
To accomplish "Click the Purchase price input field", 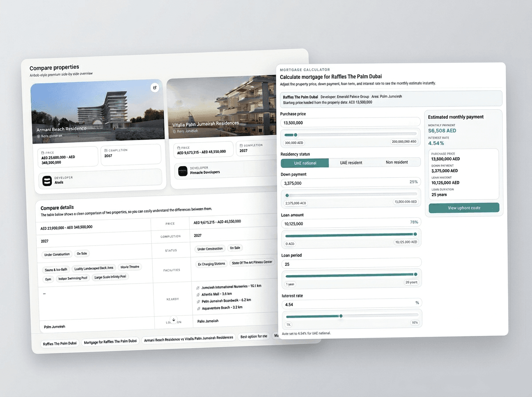I will coord(350,122).
